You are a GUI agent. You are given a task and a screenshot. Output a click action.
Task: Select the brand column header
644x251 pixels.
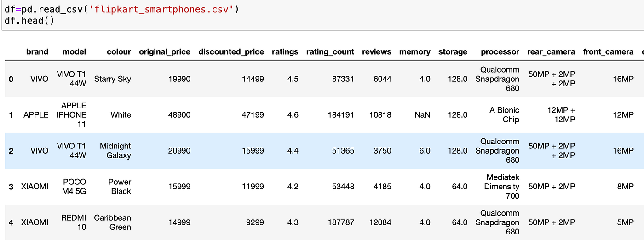37,52
